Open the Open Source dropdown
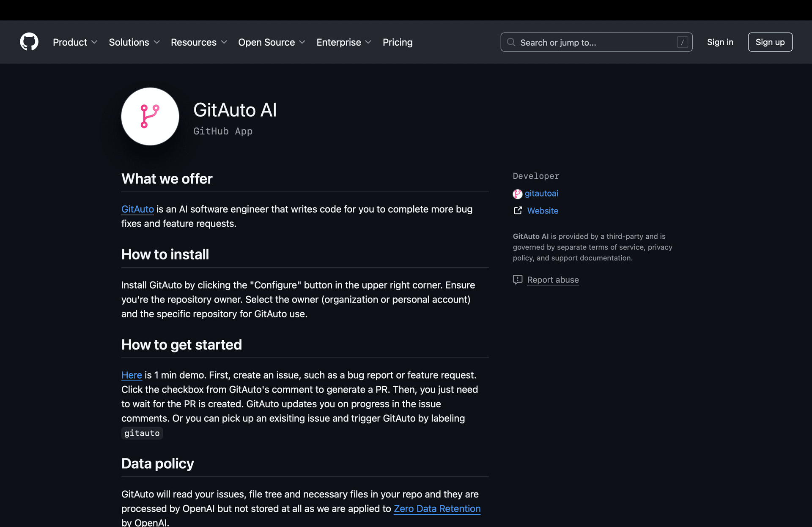 click(272, 42)
